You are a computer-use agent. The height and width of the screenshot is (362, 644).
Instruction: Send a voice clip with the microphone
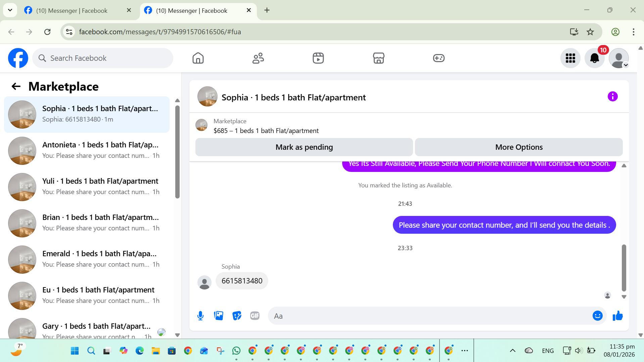click(x=200, y=316)
